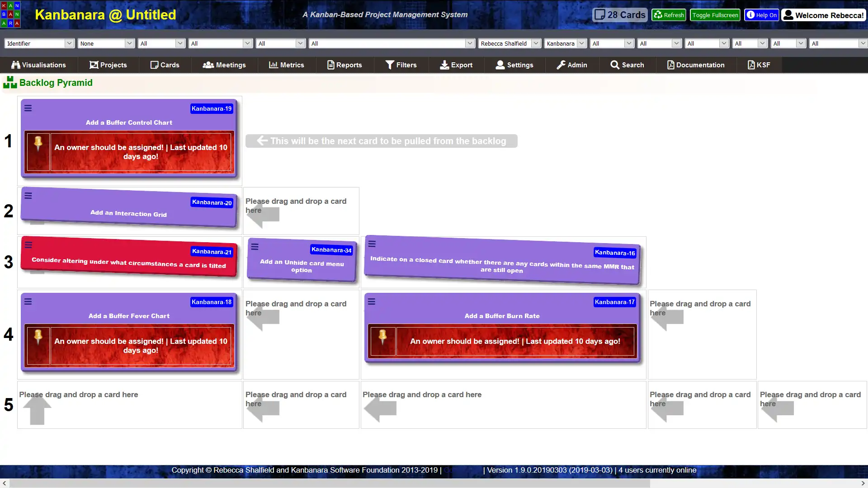Click the Documentation link

pyautogui.click(x=695, y=65)
